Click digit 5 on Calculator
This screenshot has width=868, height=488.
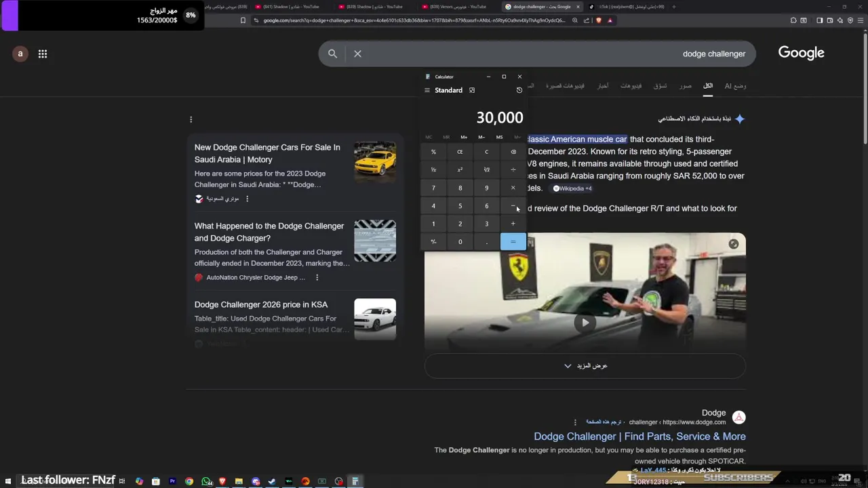460,205
